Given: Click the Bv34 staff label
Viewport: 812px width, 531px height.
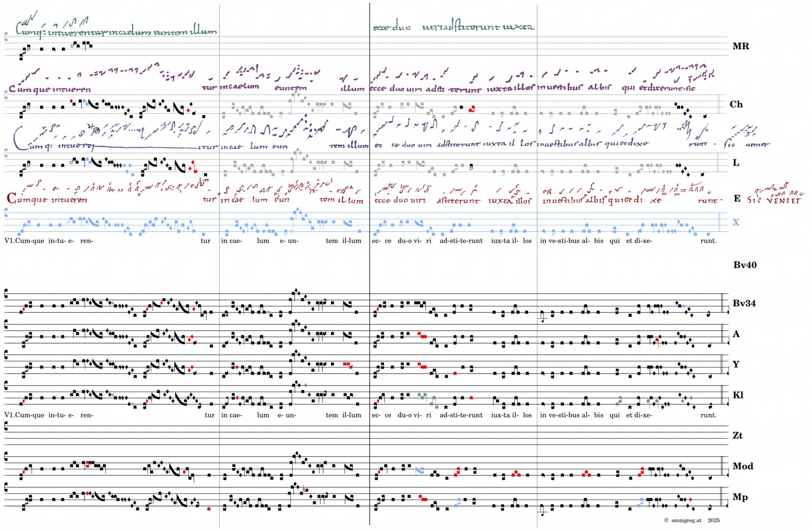Looking at the screenshot, I should pyautogui.click(x=744, y=304).
